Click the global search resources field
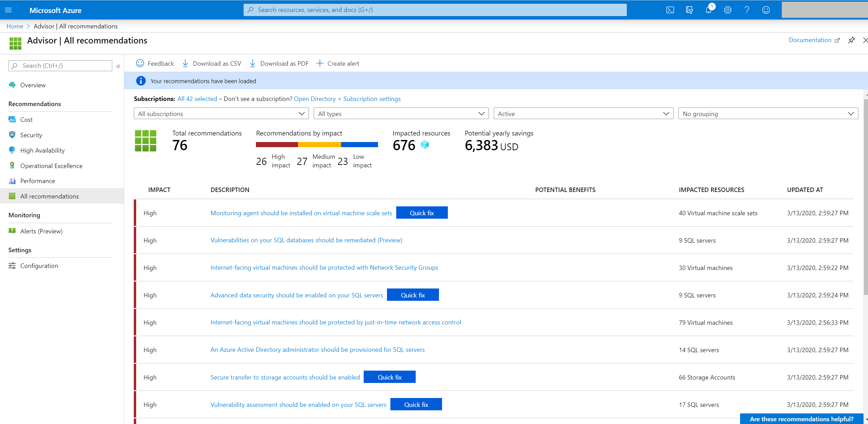Viewport: 868px width, 424px height. click(435, 10)
